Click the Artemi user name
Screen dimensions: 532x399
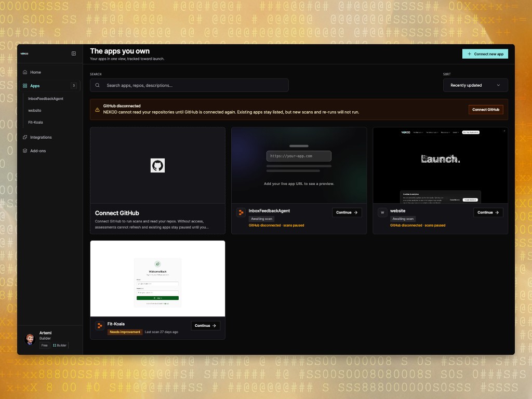(46, 333)
